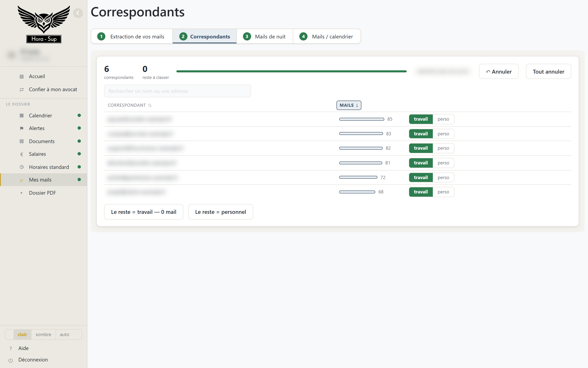Select the Correspondants tab

pyautogui.click(x=205, y=37)
